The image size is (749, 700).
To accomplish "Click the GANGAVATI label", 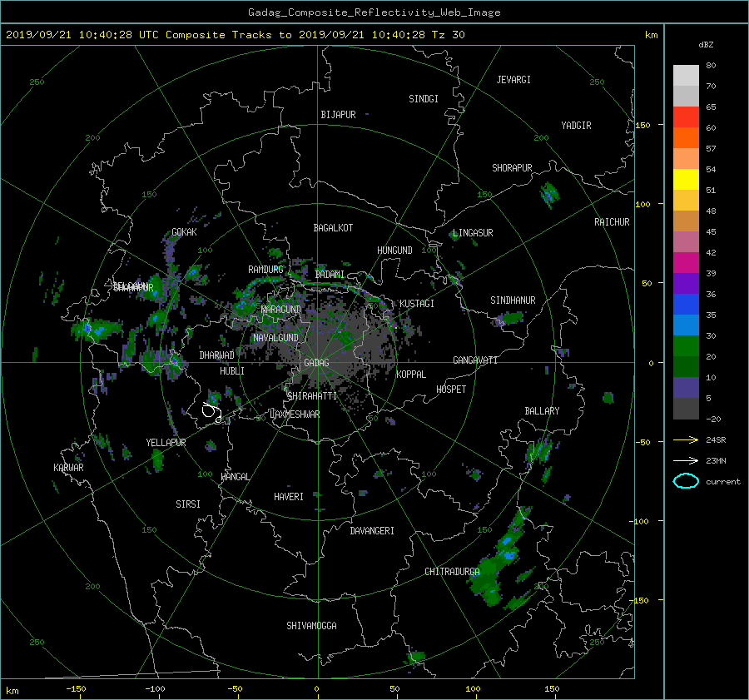I will point(475,360).
